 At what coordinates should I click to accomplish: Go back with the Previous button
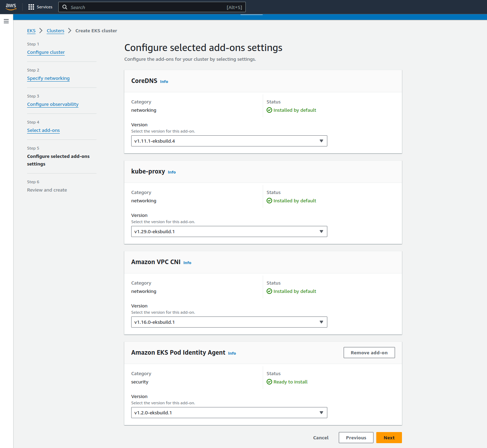coord(356,438)
